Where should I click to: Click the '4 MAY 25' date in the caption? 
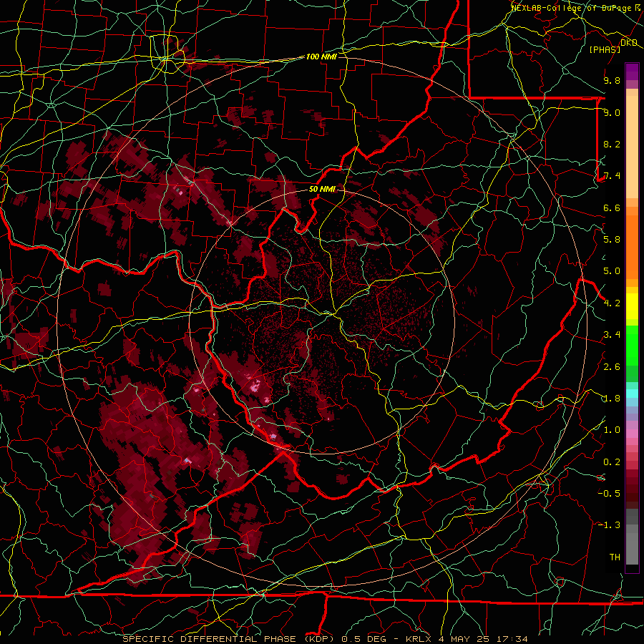[464, 639]
